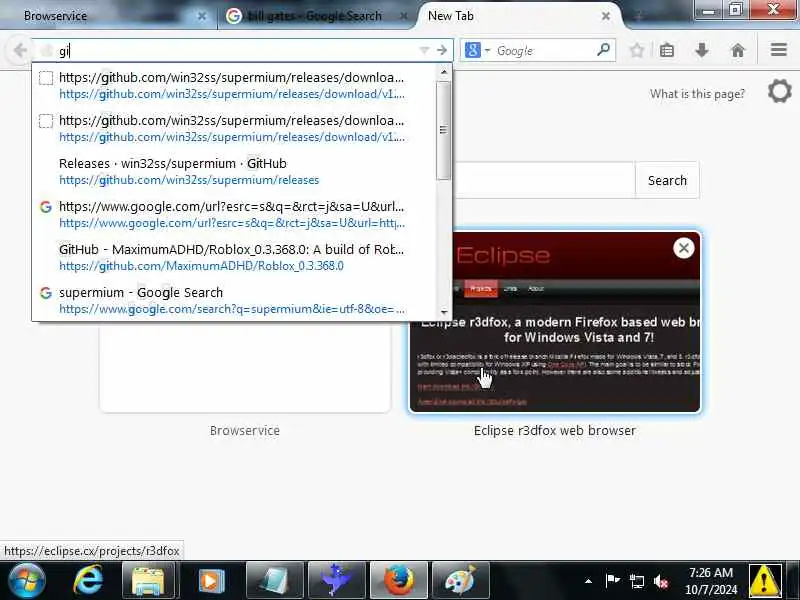Open the blue bird app in taskbar
This screenshot has height=600, width=800.
pos(336,580)
